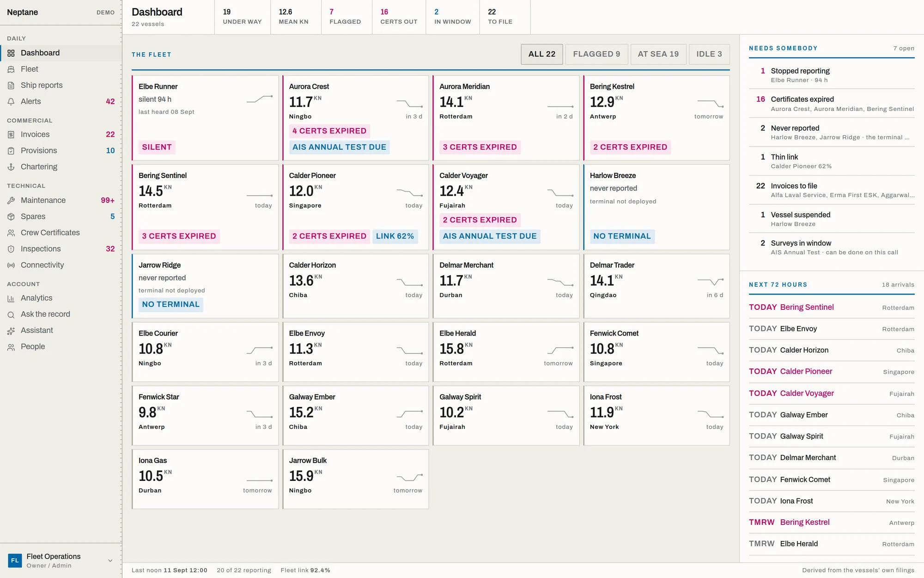The image size is (924, 578).
Task: Click the Inspections shield icon
Action: (x=11, y=249)
